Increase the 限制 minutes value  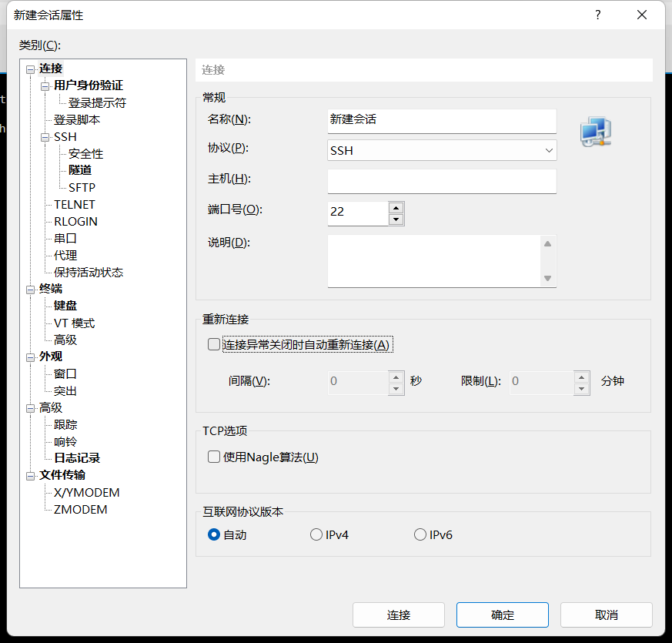coord(582,377)
